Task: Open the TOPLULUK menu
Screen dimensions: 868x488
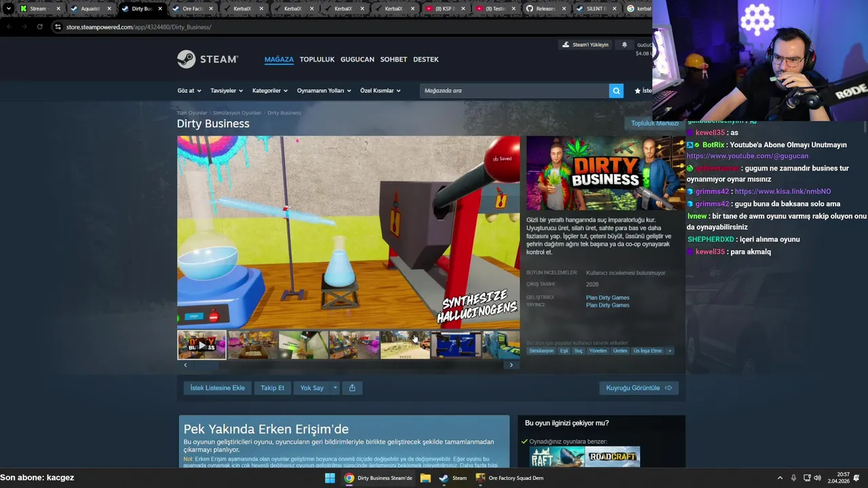Action: point(317,59)
